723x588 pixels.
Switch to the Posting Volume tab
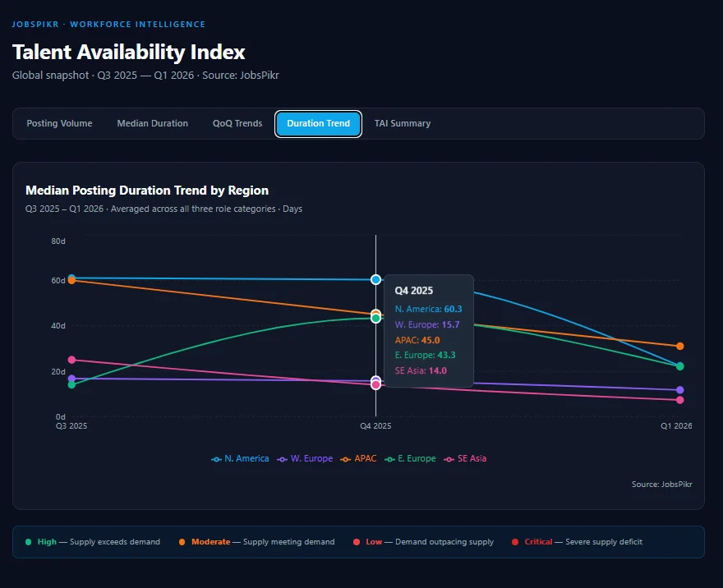(x=59, y=123)
